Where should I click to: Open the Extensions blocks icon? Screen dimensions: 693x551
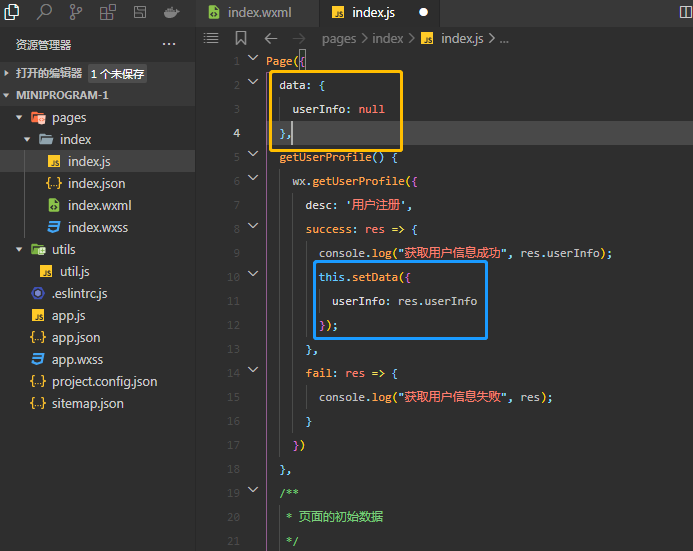[107, 12]
